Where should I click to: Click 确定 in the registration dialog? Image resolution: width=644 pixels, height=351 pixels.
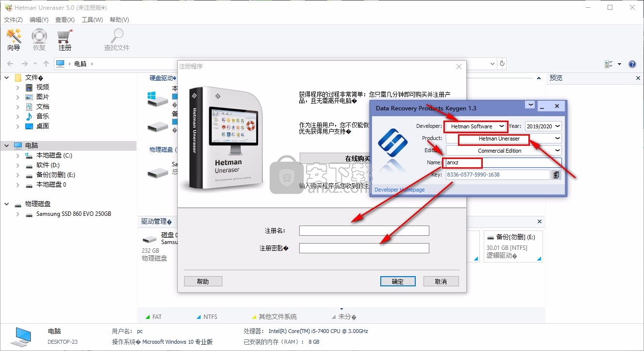tap(398, 281)
